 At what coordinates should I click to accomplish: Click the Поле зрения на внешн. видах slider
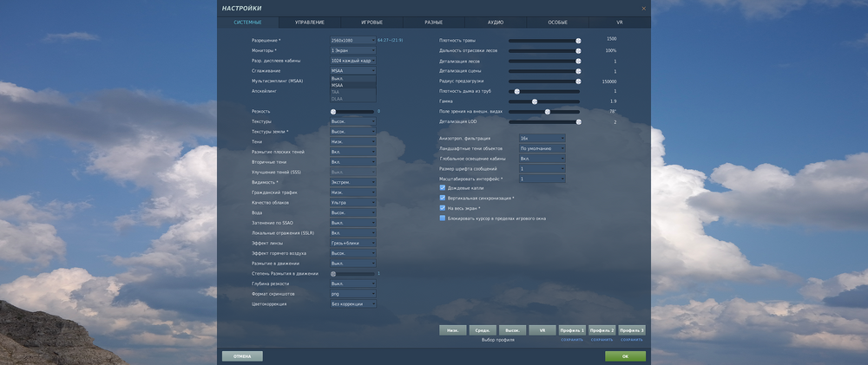pos(545,112)
